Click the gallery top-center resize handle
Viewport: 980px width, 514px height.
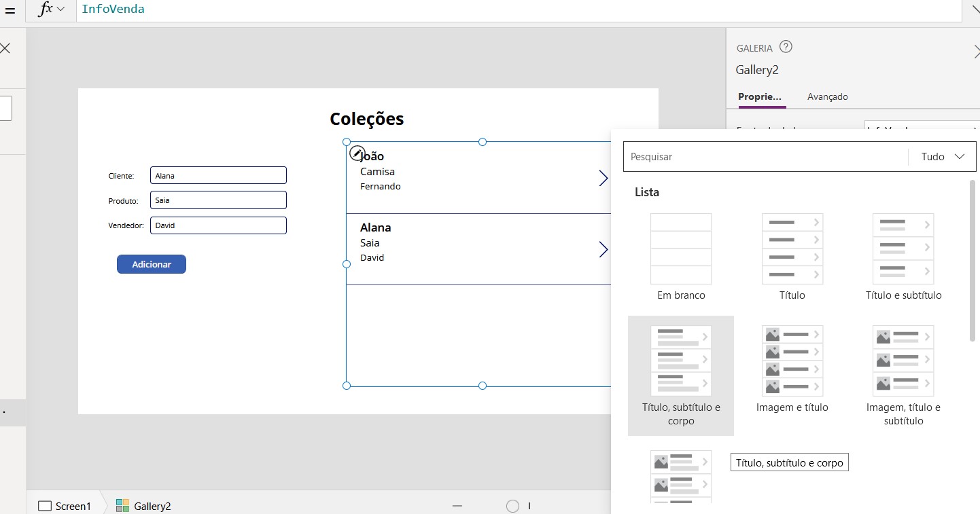pos(483,142)
